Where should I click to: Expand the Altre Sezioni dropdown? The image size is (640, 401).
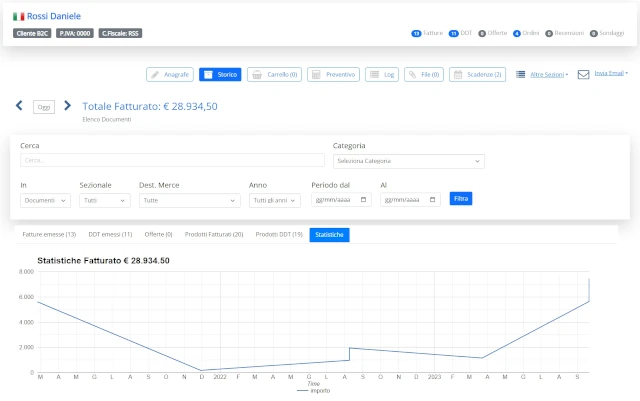pos(549,75)
